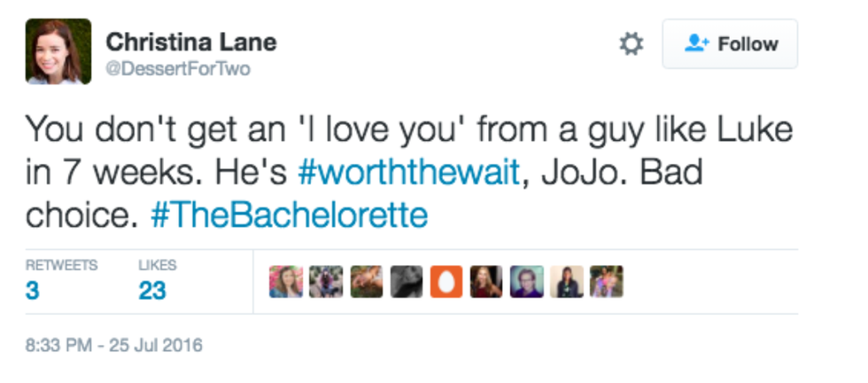Viewport: 868px width, 383px height.
Task: Click the dark-haired woman on beige avatar
Action: pyautogui.click(x=567, y=282)
